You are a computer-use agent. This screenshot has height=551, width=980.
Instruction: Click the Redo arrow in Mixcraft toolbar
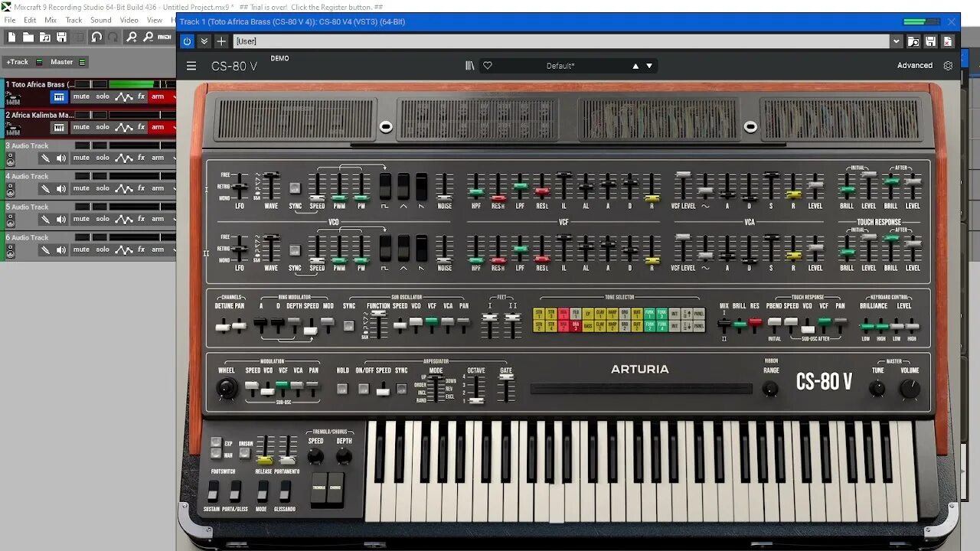click(113, 37)
